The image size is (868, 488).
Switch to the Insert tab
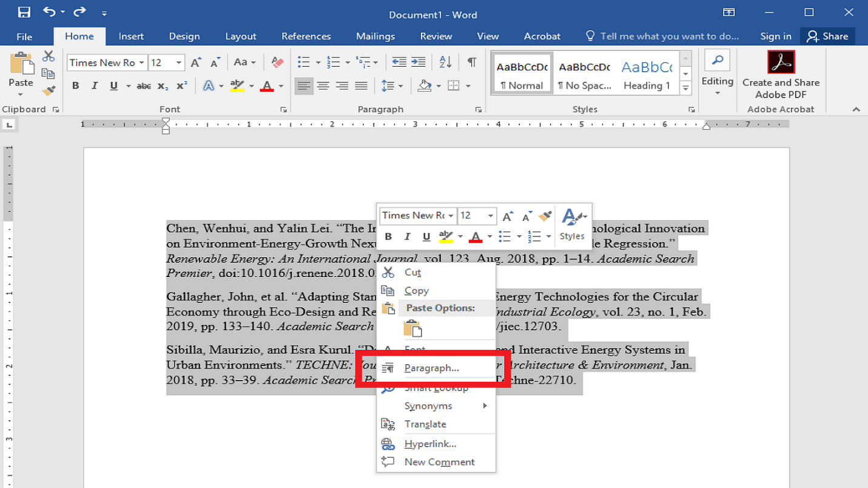point(131,36)
